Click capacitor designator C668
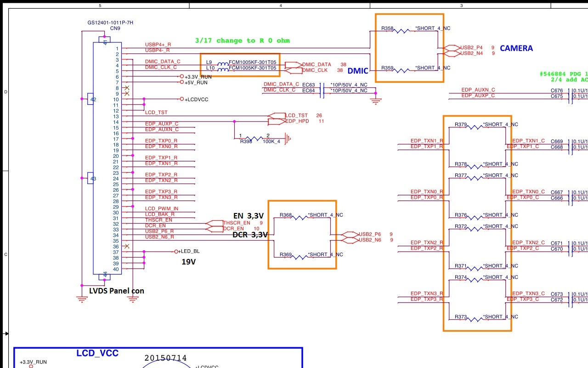Image resolution: width=588 pixels, height=368 pixels. pyautogui.click(x=557, y=147)
